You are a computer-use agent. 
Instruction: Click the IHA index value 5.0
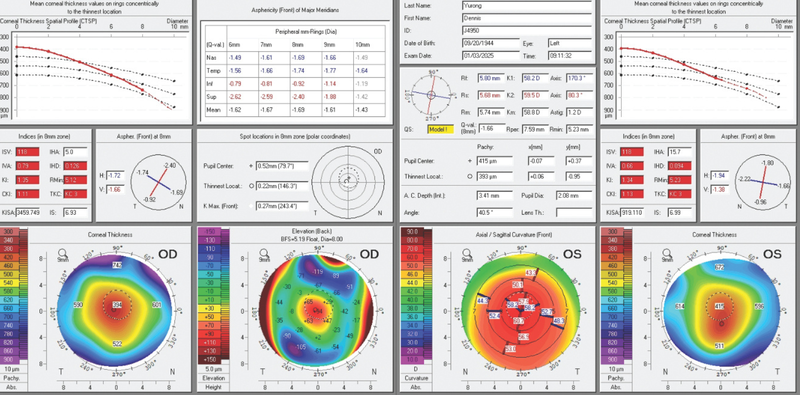click(x=75, y=152)
